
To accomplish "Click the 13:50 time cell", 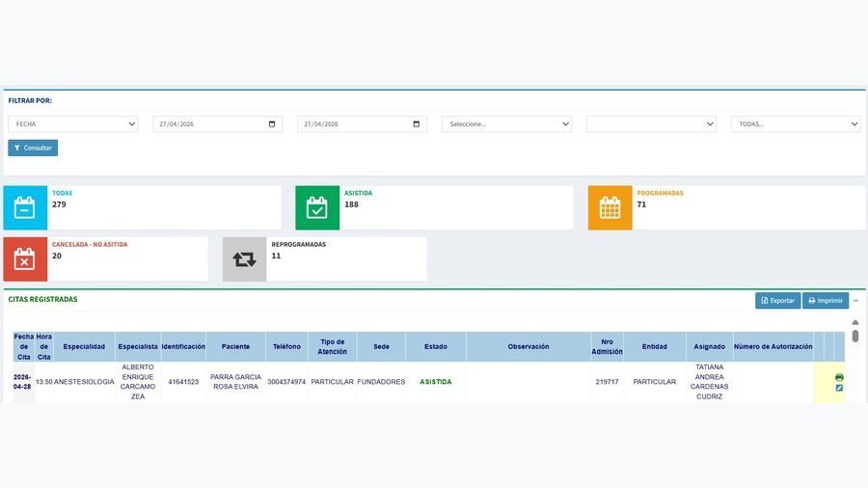I will (x=43, y=382).
